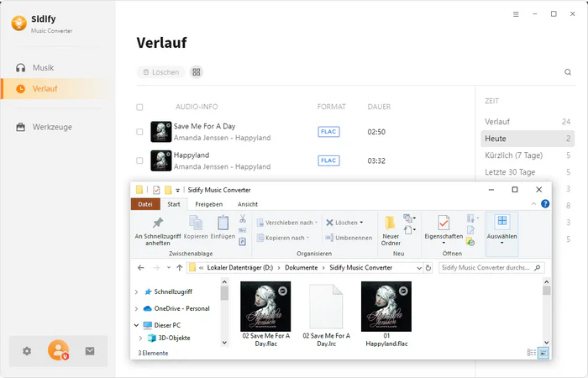Click the search magnifier in Verlauf
588x378 pixels.
tap(568, 72)
